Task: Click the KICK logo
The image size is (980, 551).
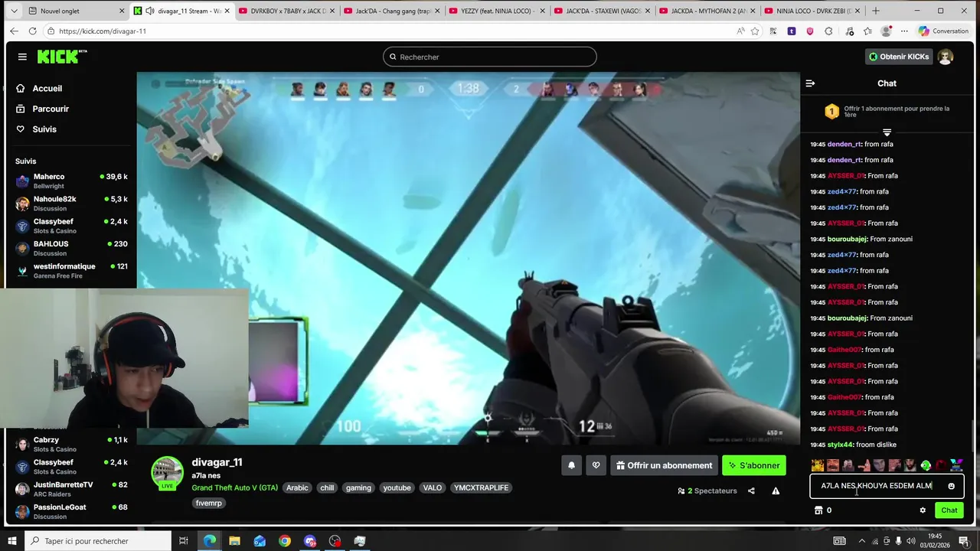Action: (62, 57)
